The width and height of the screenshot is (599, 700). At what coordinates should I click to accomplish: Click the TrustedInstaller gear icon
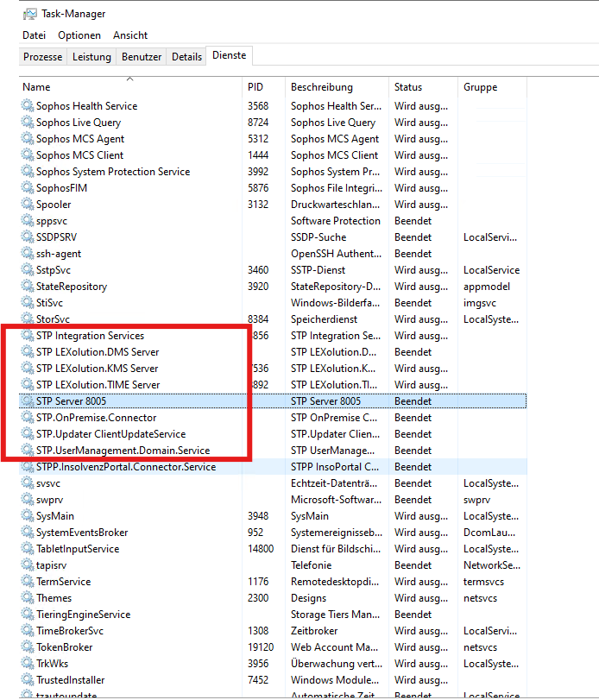28,680
